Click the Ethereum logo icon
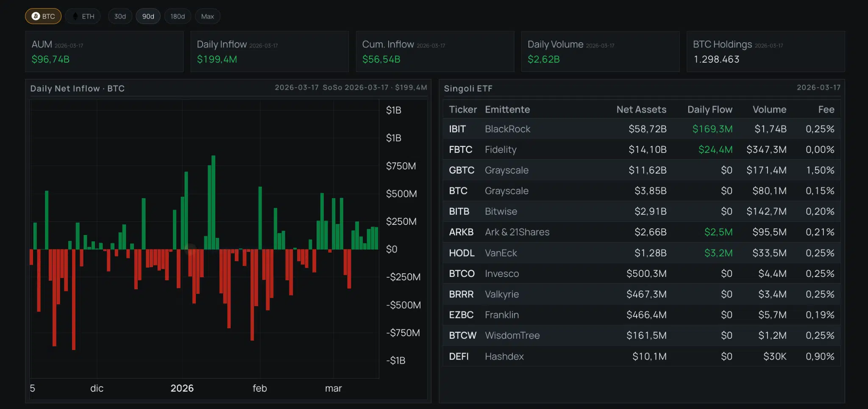 click(x=75, y=16)
